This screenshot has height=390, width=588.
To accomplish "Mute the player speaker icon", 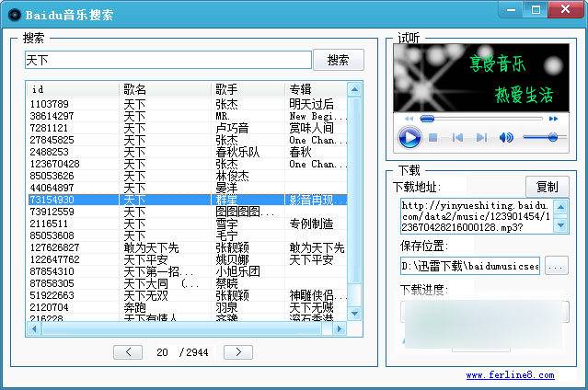I will (506, 138).
